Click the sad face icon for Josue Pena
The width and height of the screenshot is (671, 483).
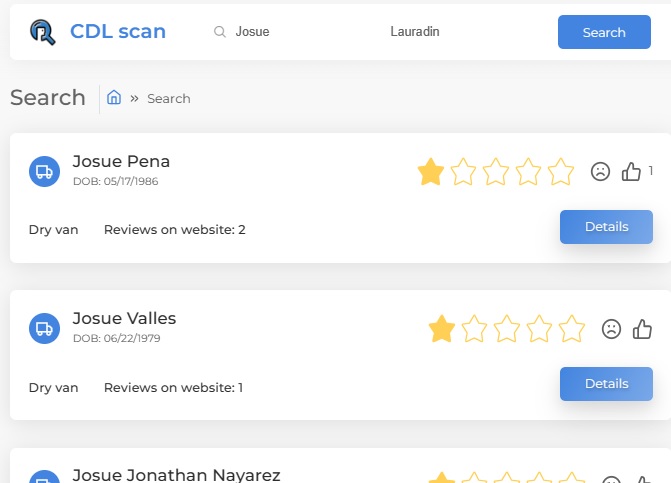(600, 172)
